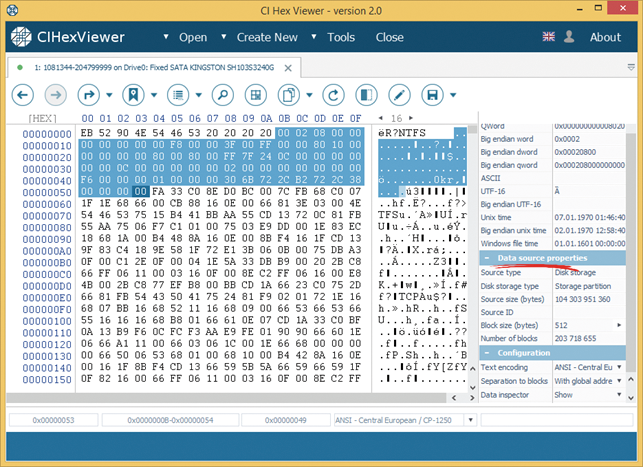Click hex view scroll up arrow
This screenshot has height=467, width=643.
click(x=472, y=369)
